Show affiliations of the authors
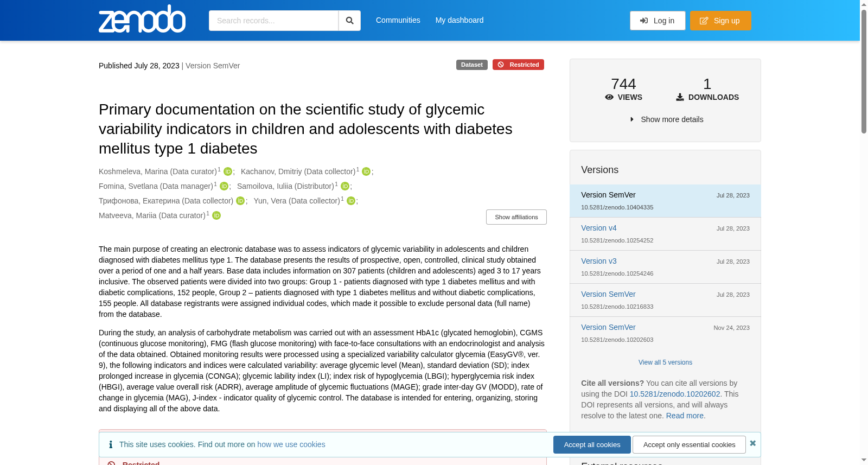Viewport: 868px width, 465px height. point(516,217)
